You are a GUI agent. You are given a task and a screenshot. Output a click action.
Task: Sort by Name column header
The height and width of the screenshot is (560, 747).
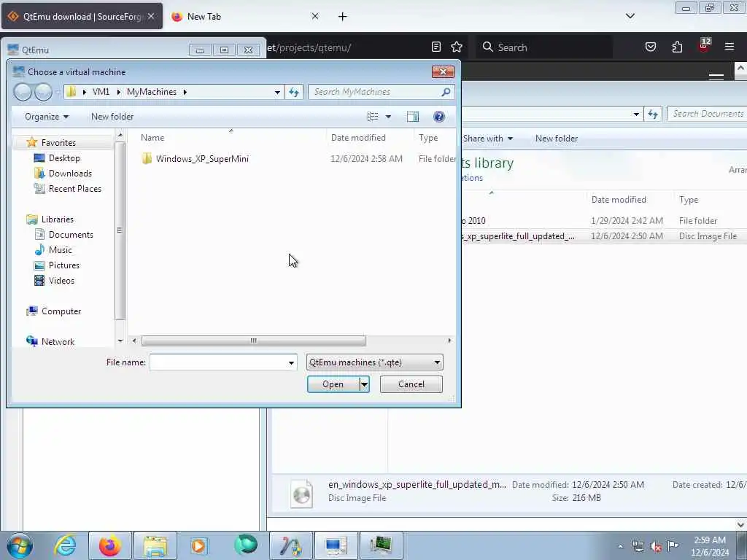[x=152, y=138]
